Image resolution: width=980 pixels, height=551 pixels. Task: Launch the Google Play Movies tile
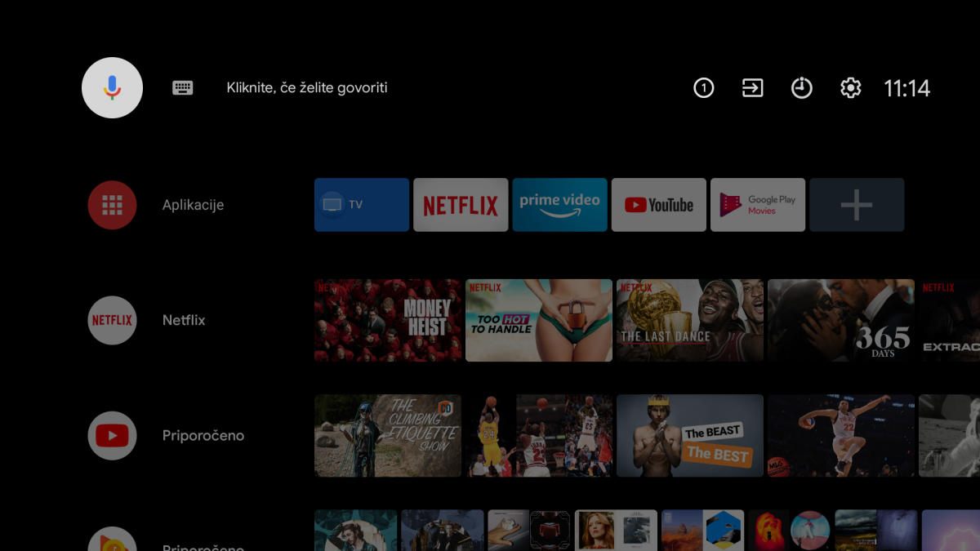pos(758,205)
